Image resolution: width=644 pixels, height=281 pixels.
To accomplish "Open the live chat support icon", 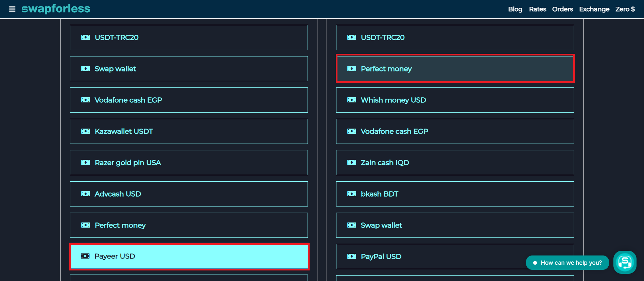I will 625,262.
